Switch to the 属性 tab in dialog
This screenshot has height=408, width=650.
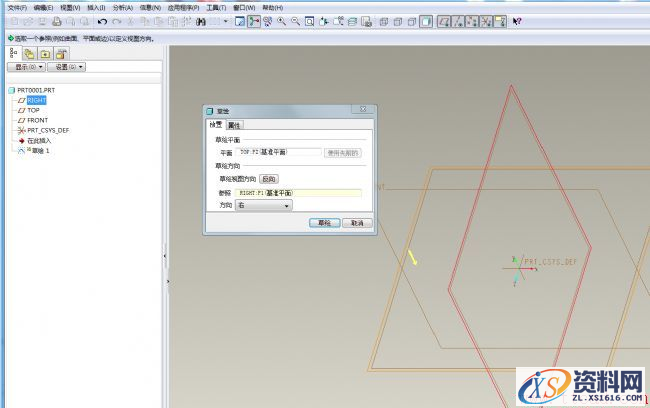tap(234, 125)
